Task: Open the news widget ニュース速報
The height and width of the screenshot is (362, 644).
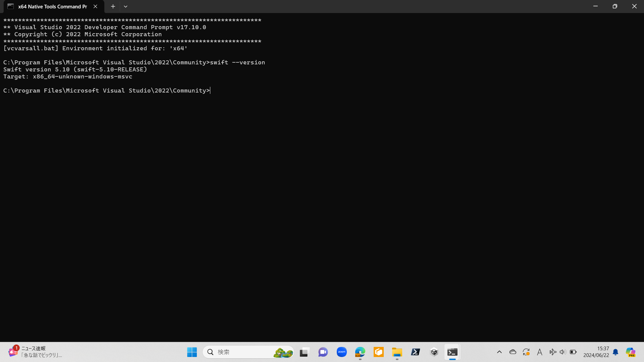Action: point(35,352)
